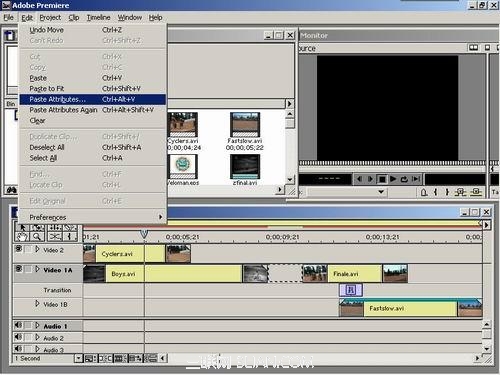The width and height of the screenshot is (500, 375).
Task: Click the Cross Dissolve transition clip
Action: [351, 290]
